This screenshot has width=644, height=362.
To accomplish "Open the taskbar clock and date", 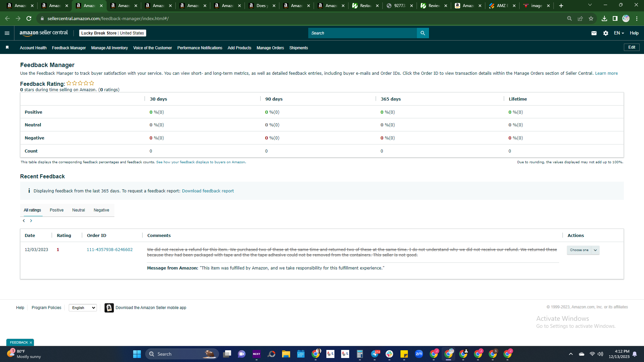I will [619, 354].
